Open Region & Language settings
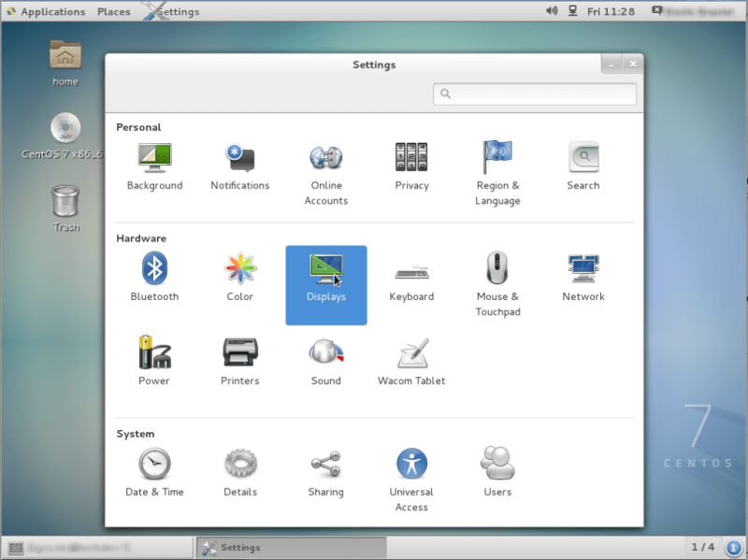748x560 pixels. pyautogui.click(x=497, y=174)
